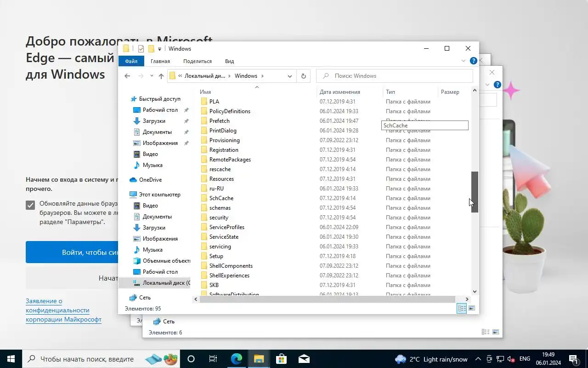Screen dimensions: 588x368
Task: Open the notification center icon
Action: coord(574,359)
